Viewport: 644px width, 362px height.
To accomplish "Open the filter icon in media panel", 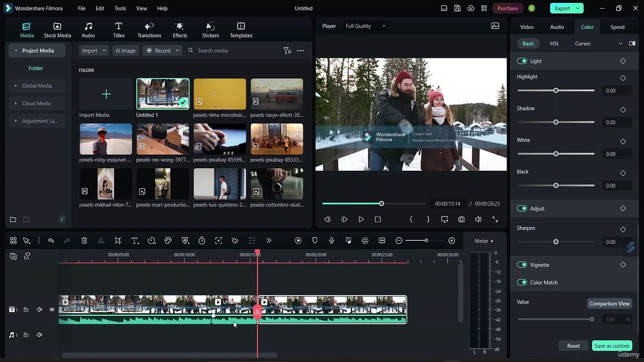I will coord(287,50).
